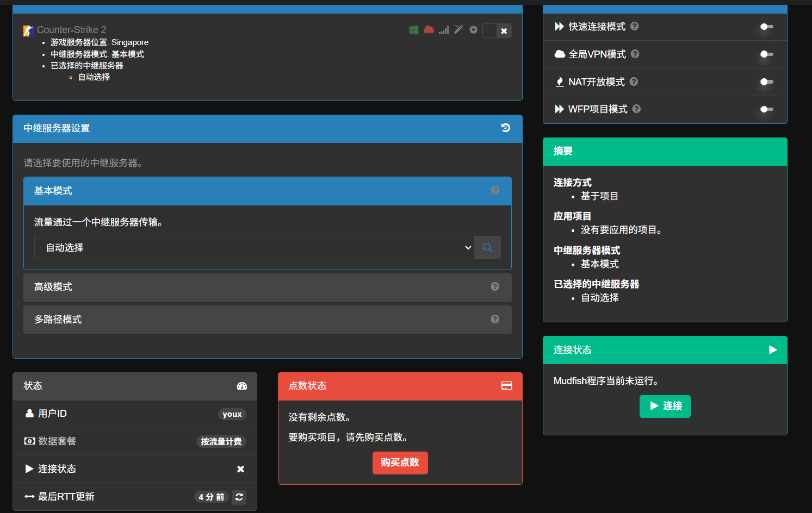Click the red 购买点数 button
The height and width of the screenshot is (513, 812).
point(400,463)
